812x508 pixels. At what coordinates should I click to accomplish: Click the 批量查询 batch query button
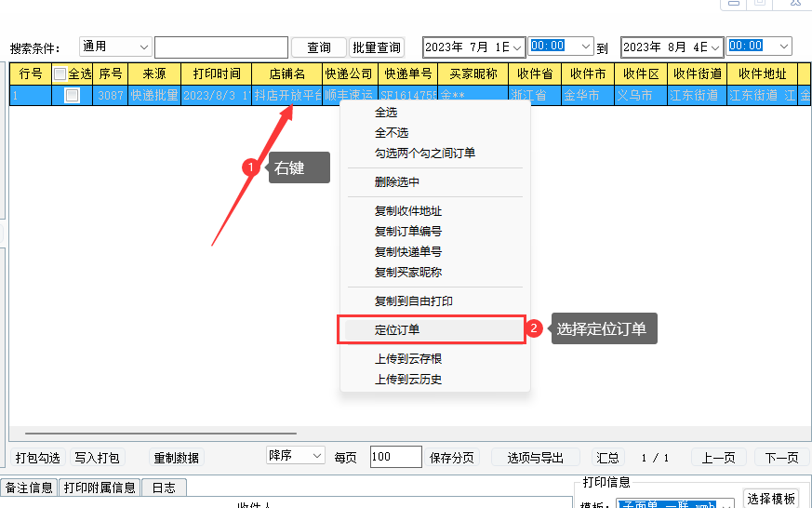tap(377, 47)
